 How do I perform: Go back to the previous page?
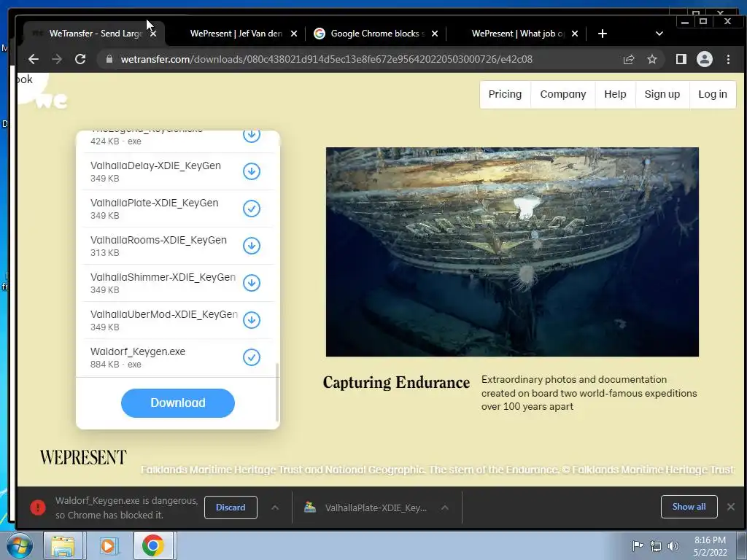34,59
